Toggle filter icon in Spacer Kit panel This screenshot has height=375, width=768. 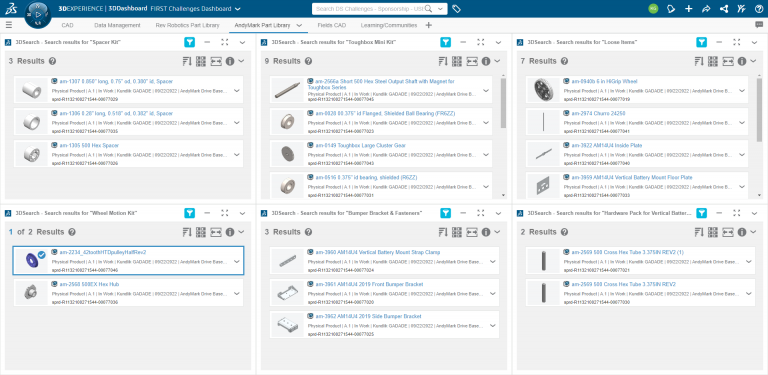coord(190,43)
